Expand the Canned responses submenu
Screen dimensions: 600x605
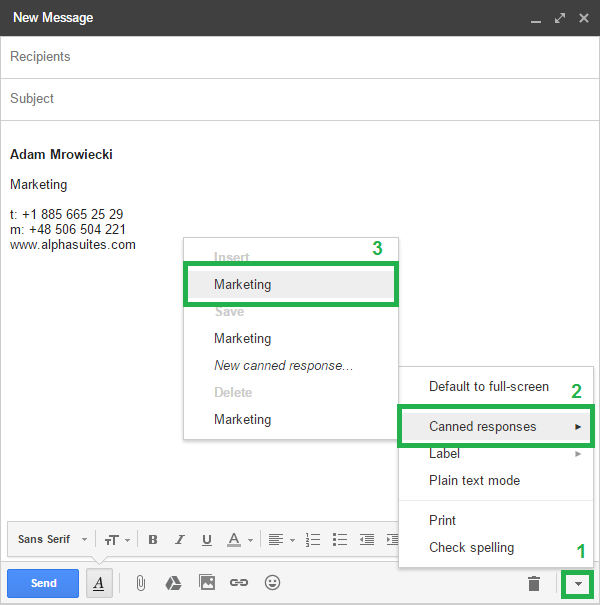pos(496,426)
